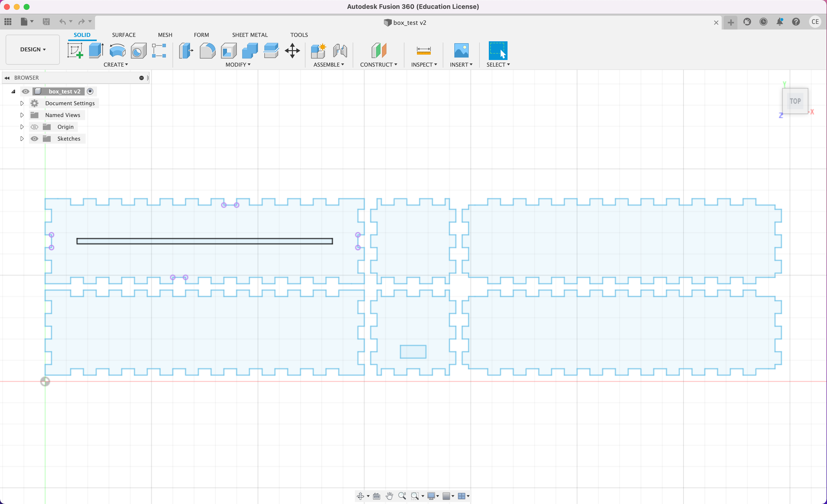Click the Insert image icon
Screen dimensions: 827x504
pyautogui.click(x=461, y=51)
